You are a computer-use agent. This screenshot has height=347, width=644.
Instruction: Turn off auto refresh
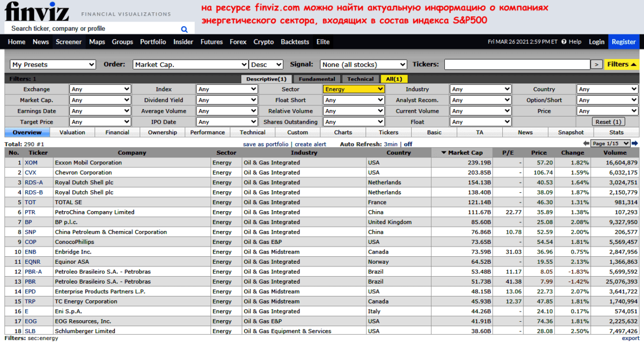pos(408,144)
